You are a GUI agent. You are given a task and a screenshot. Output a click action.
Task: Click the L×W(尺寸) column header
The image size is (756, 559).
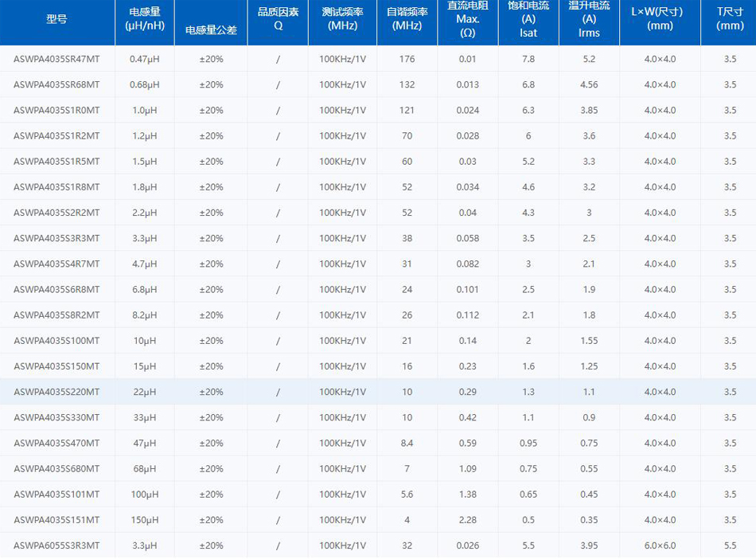coord(660,19)
